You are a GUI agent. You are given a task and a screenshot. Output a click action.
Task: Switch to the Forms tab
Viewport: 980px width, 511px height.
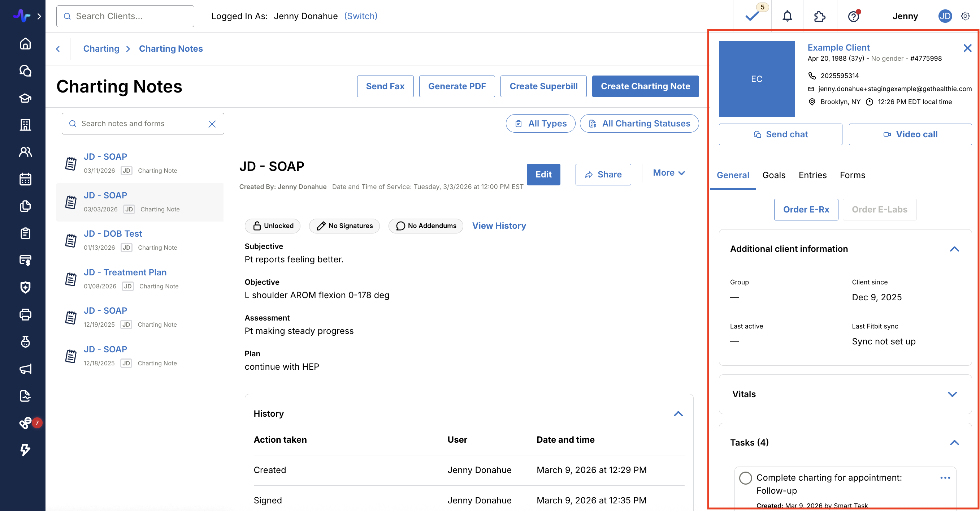point(852,175)
